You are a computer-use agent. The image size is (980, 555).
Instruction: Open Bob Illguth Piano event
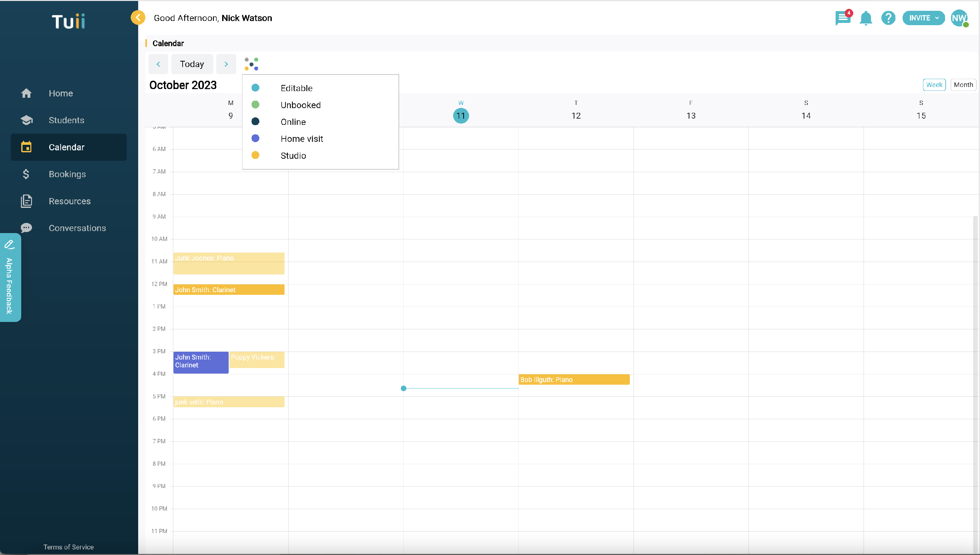(x=573, y=379)
